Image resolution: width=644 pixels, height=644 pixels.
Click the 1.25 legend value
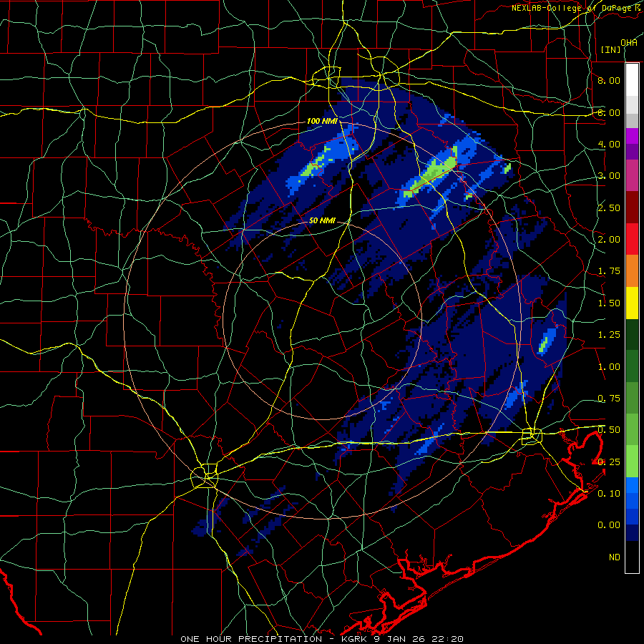pos(609,335)
